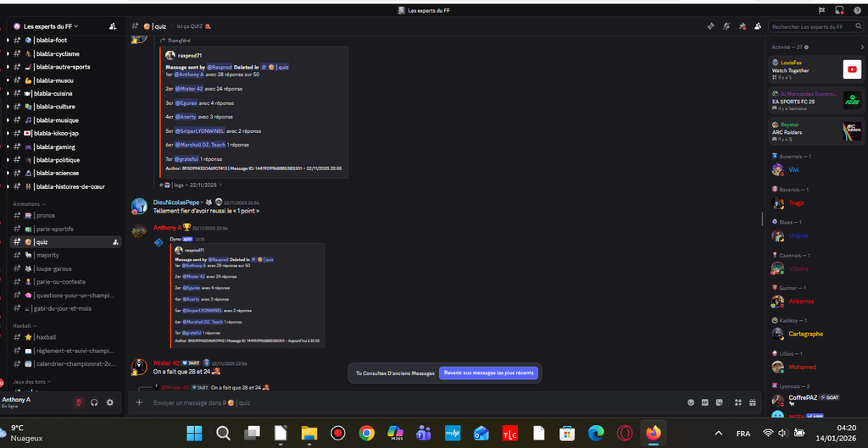Image resolution: width=868 pixels, height=448 pixels.
Task: Expand blabla-foot channel threads arrow
Action: pos(8,41)
